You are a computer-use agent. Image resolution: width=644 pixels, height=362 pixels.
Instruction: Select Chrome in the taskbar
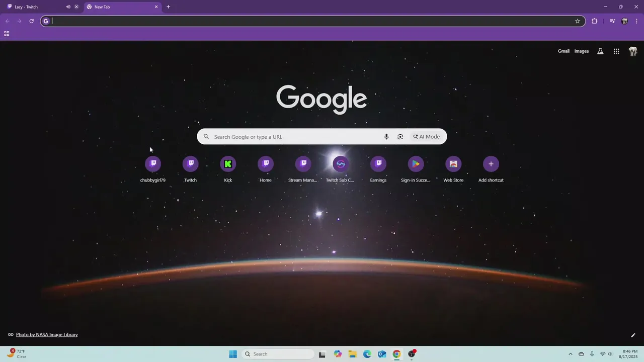coord(397,354)
